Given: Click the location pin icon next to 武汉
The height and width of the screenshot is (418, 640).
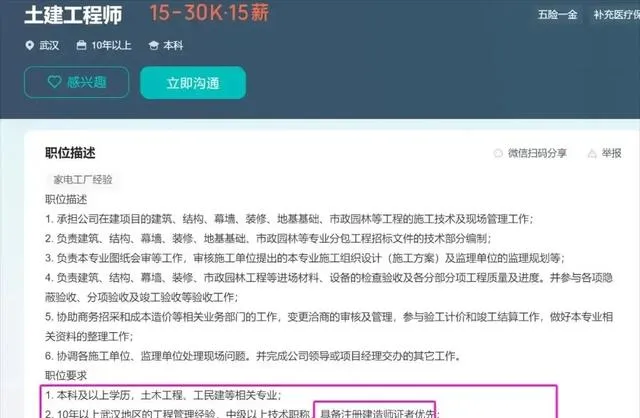Looking at the screenshot, I should [x=29, y=45].
